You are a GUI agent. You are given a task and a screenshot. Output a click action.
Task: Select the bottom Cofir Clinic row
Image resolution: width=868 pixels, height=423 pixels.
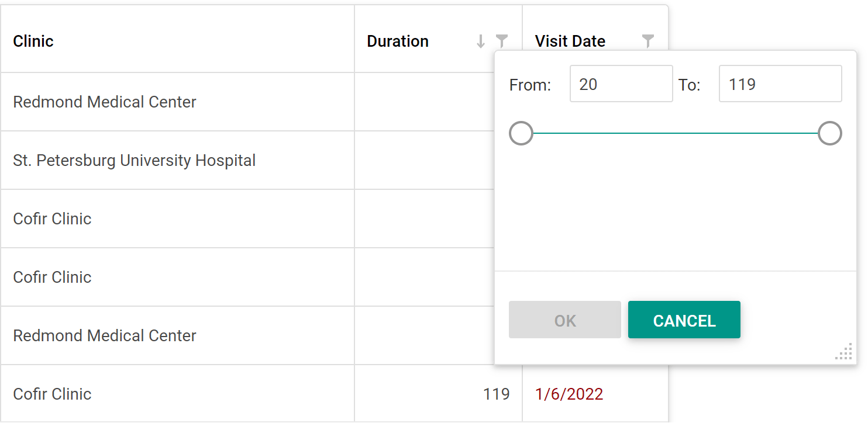click(x=53, y=394)
